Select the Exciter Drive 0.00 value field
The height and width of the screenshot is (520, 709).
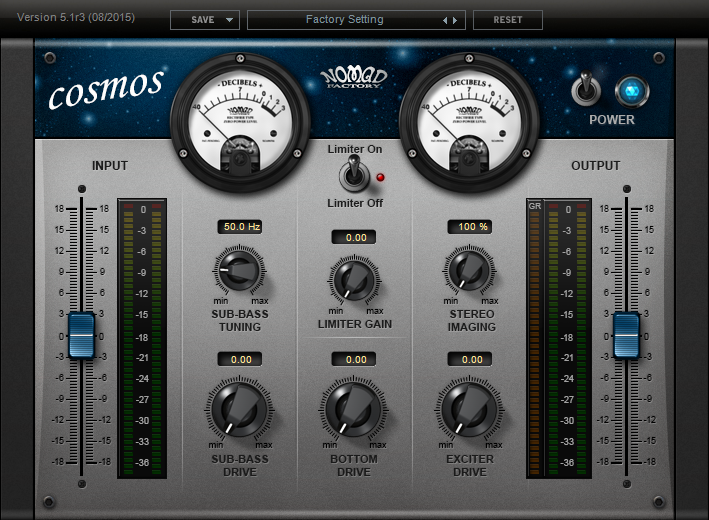pyautogui.click(x=470, y=359)
